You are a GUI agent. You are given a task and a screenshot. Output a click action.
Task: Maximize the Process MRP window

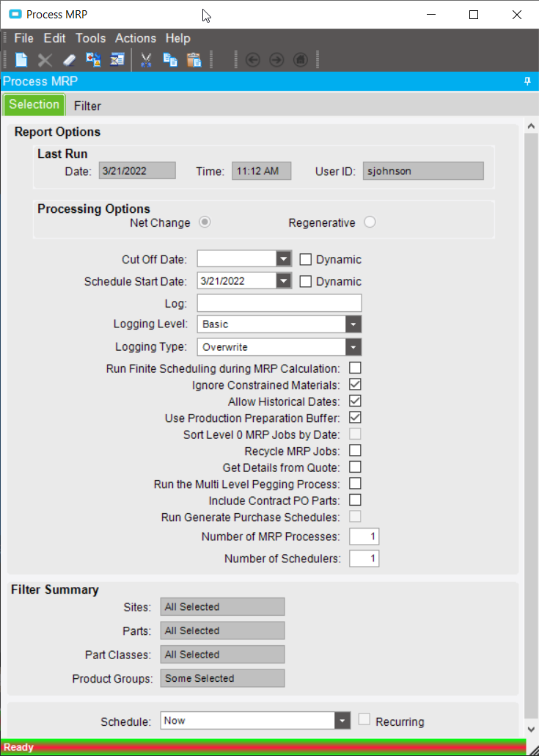(474, 15)
